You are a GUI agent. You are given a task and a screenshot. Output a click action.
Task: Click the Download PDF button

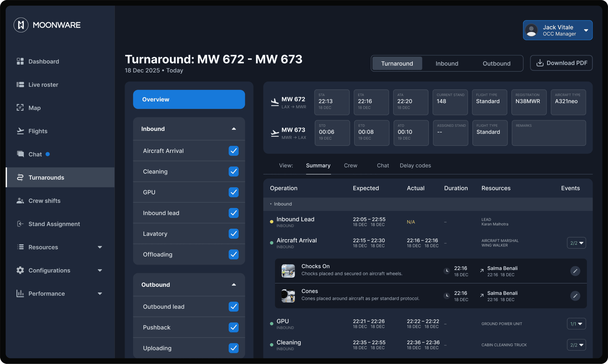[561, 63]
